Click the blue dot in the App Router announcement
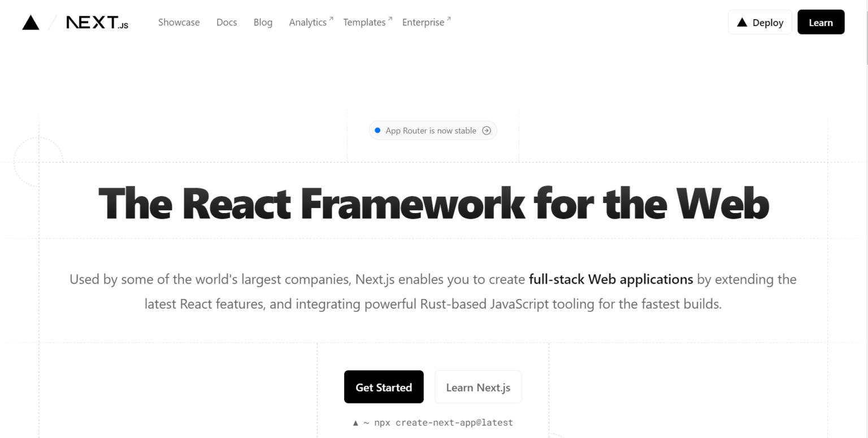This screenshot has height=438, width=868. click(377, 130)
